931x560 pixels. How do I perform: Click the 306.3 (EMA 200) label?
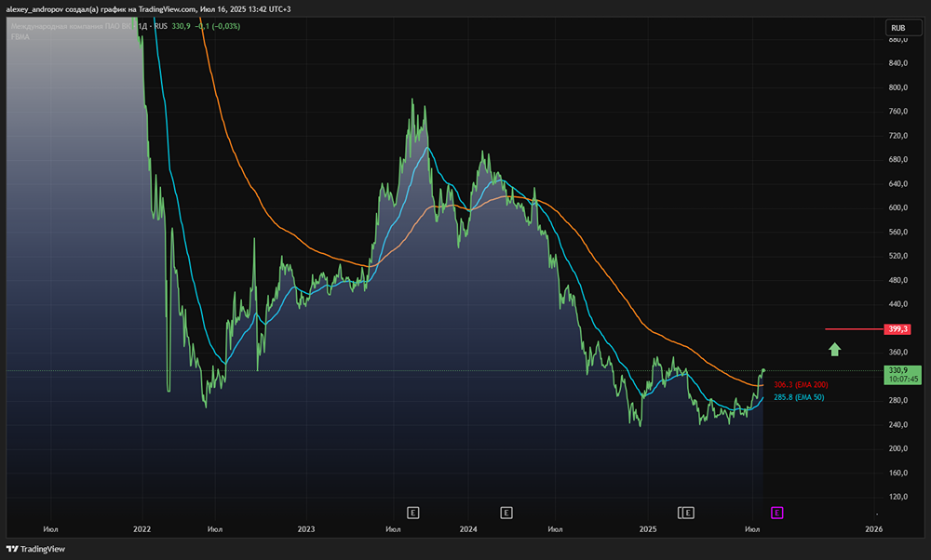[x=801, y=385]
